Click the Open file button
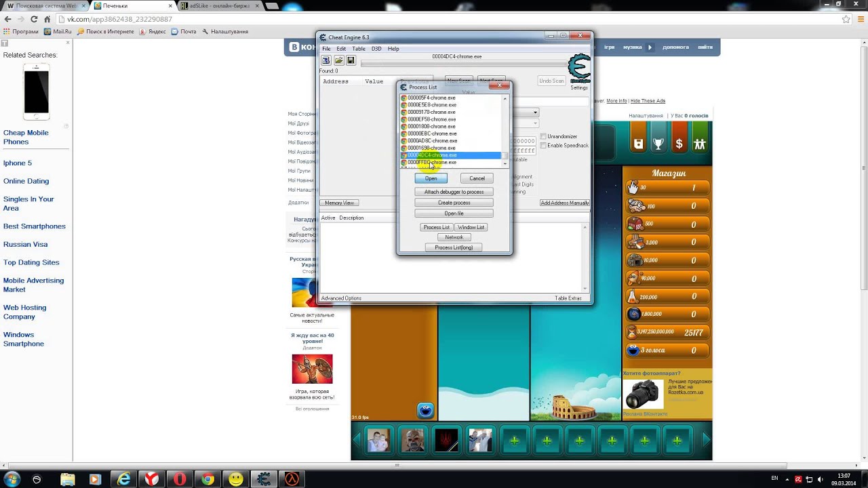Image resolution: width=868 pixels, height=488 pixels. click(x=454, y=213)
